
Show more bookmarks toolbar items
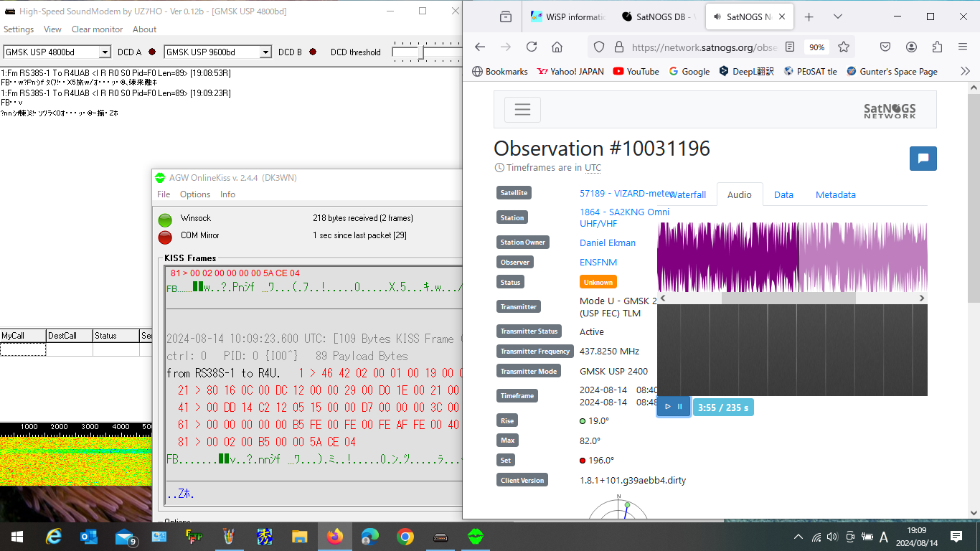pyautogui.click(x=965, y=71)
